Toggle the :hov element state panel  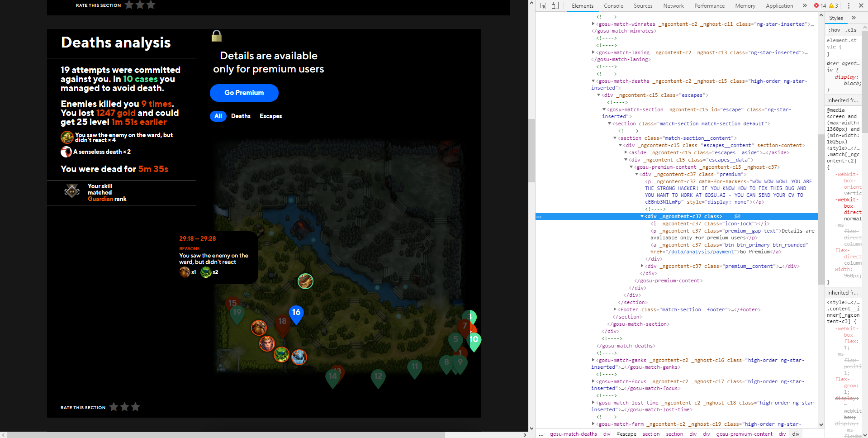835,30
